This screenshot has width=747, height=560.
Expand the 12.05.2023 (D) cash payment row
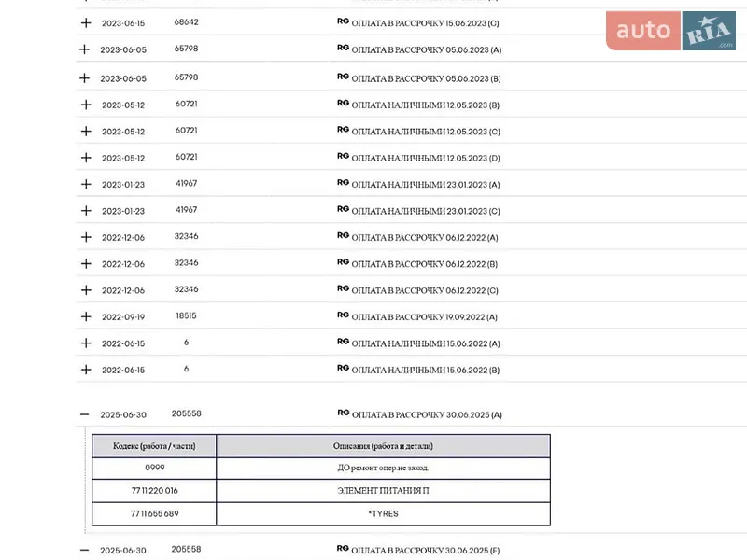pos(86,158)
